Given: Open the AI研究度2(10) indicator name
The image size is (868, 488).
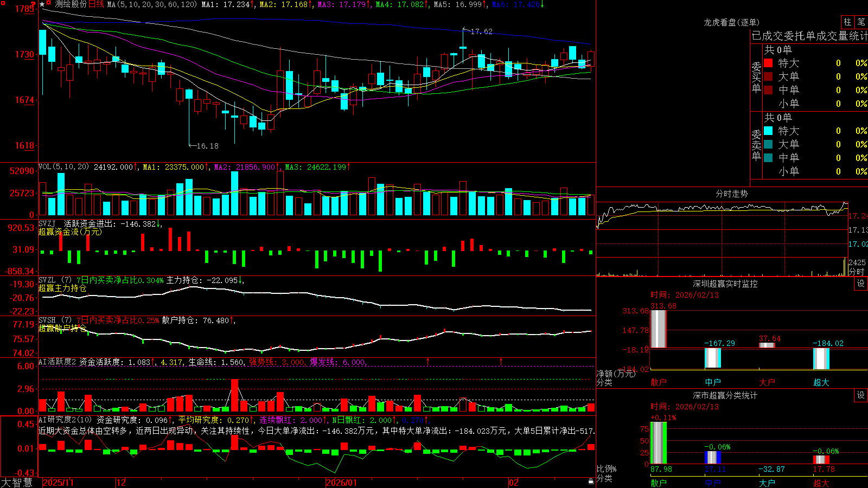Looking at the screenshot, I should tap(65, 420).
